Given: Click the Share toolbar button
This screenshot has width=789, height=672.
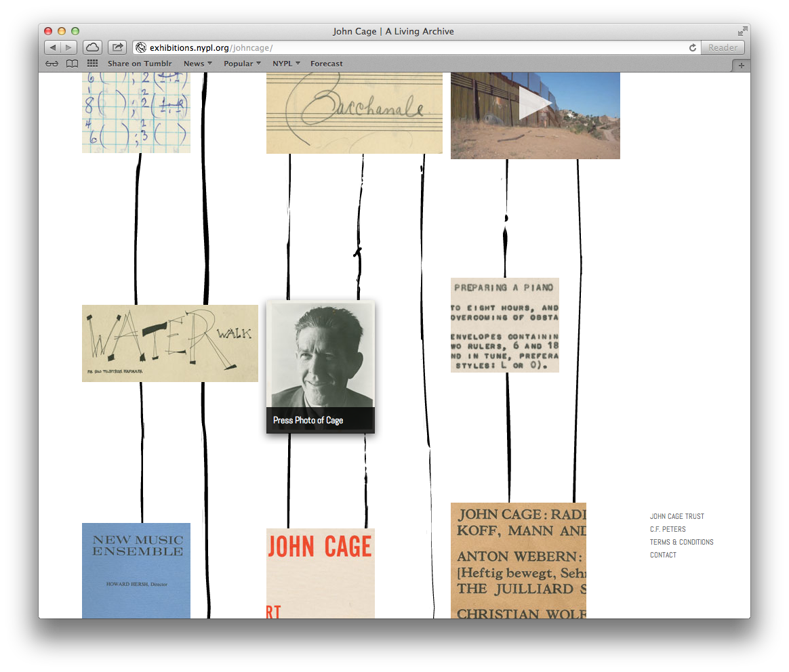Looking at the screenshot, I should 117,47.
